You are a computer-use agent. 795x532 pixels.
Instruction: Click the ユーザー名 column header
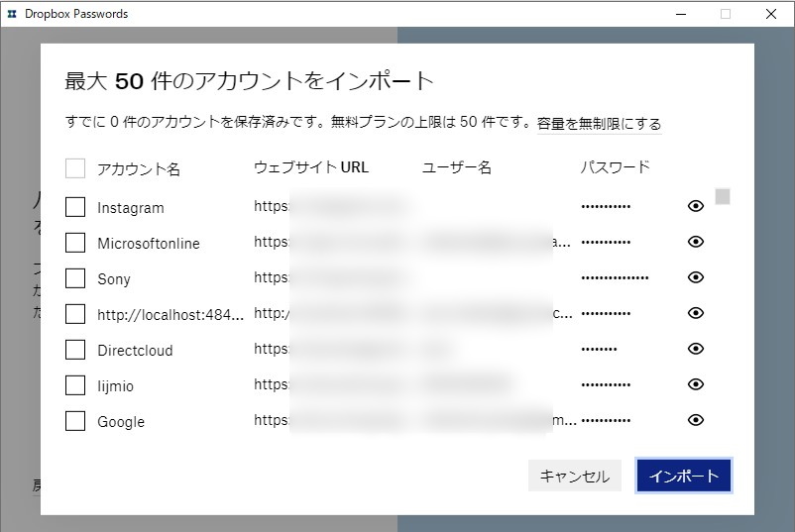pyautogui.click(x=456, y=167)
